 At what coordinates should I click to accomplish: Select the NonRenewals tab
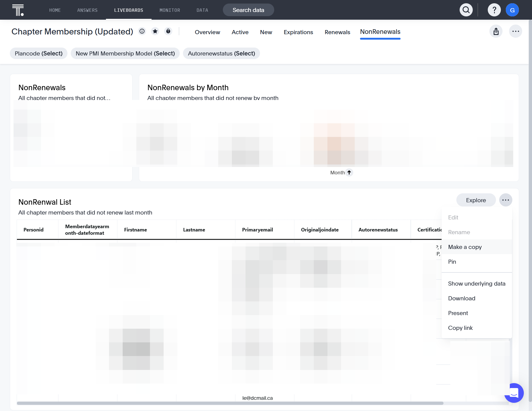pos(380,32)
